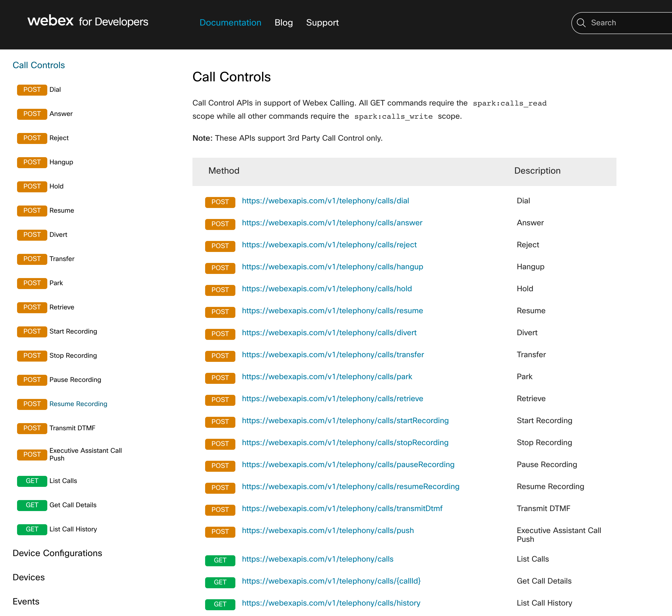Viewport: 672px width, 616px height.
Task: Click POST badge beside Transmit DTMF in sidebar
Action: tap(32, 428)
